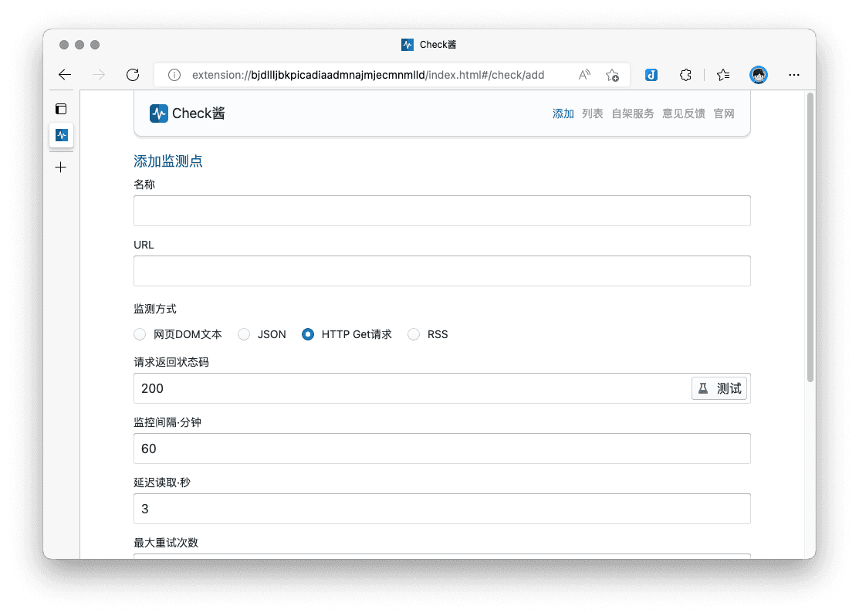
Task: Reload the page with refresh icon
Action: [x=133, y=75]
